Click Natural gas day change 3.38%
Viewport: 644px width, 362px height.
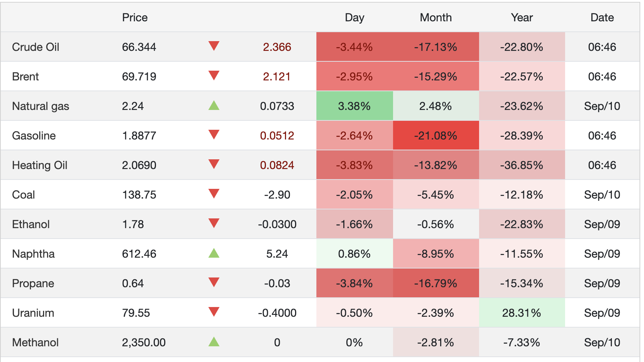(x=354, y=106)
